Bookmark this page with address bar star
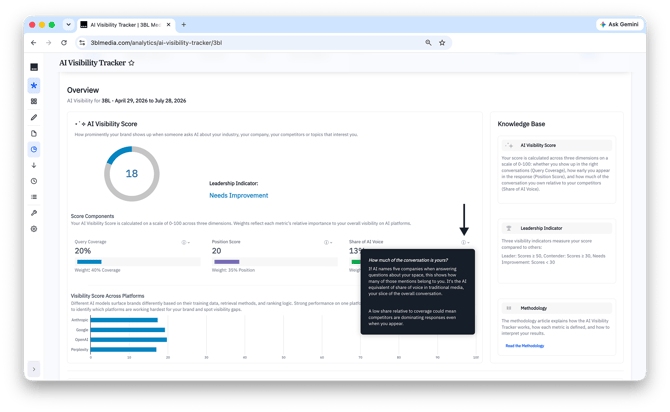This screenshot has height=412, width=670. click(x=442, y=43)
